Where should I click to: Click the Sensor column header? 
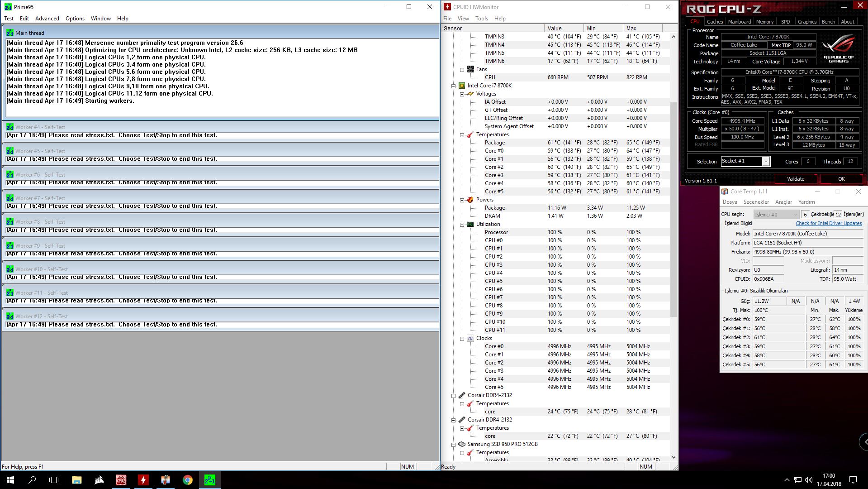(493, 28)
